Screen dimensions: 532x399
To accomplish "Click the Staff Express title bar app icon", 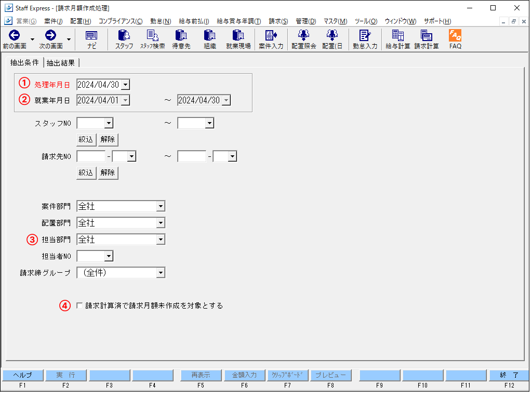I will [x=8, y=8].
